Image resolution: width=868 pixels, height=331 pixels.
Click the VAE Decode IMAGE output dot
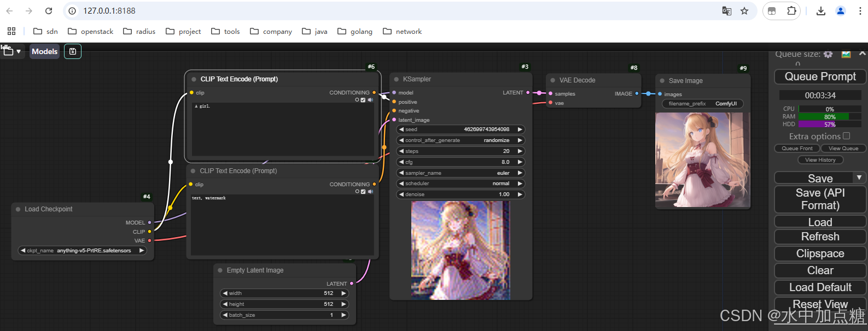click(637, 94)
